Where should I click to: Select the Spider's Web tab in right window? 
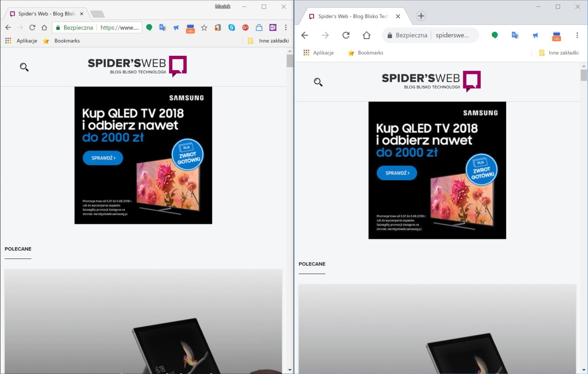tap(355, 16)
